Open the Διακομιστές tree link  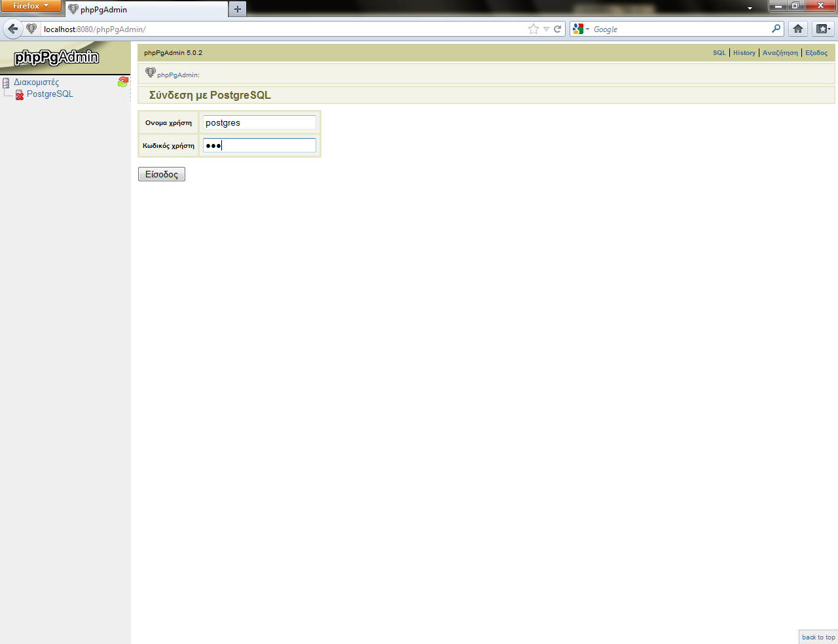tap(37, 82)
